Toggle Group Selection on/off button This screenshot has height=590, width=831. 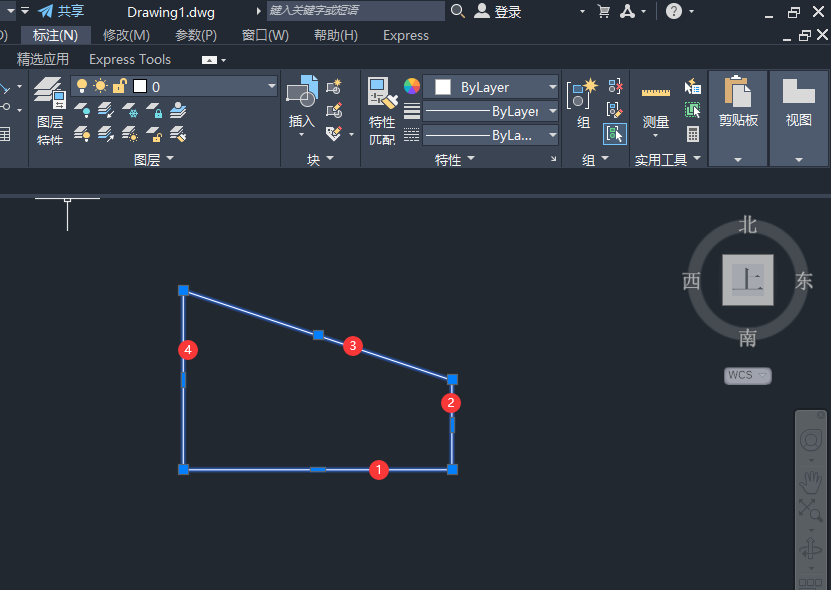pos(615,134)
